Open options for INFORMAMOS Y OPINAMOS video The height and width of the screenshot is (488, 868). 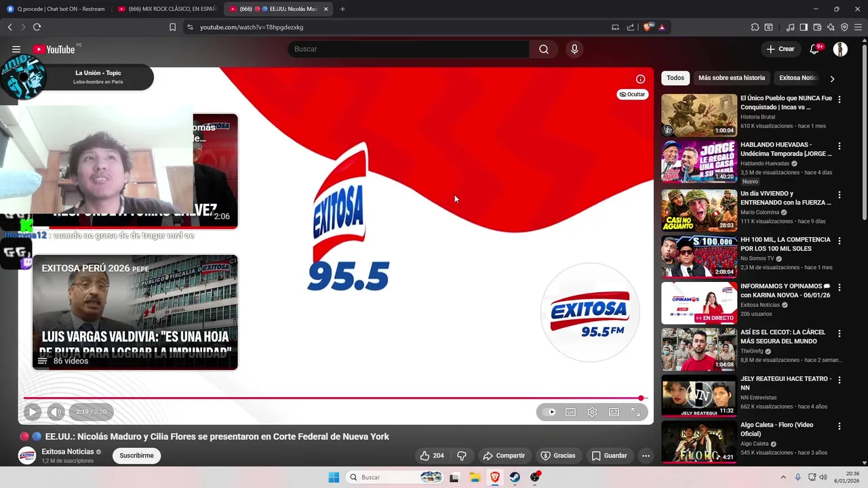pos(840,287)
